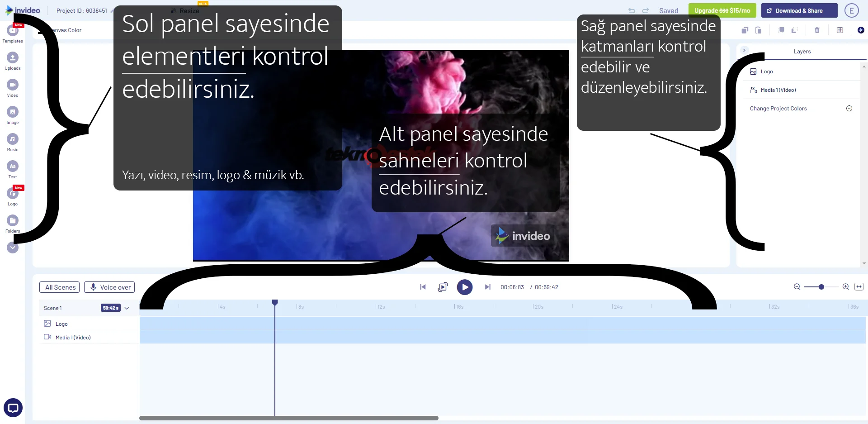Click the Logo track bar in timeline
This screenshot has height=424, width=868.
(x=502, y=323)
